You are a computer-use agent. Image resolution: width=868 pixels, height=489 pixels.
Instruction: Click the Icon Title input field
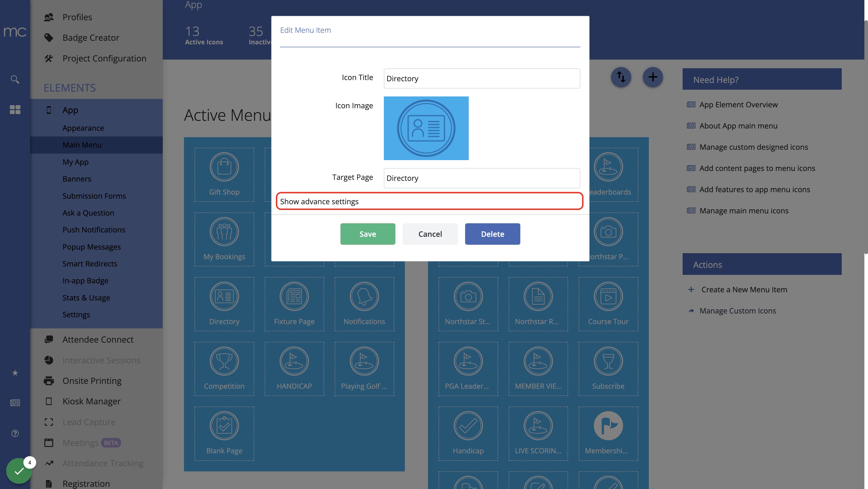click(x=482, y=79)
